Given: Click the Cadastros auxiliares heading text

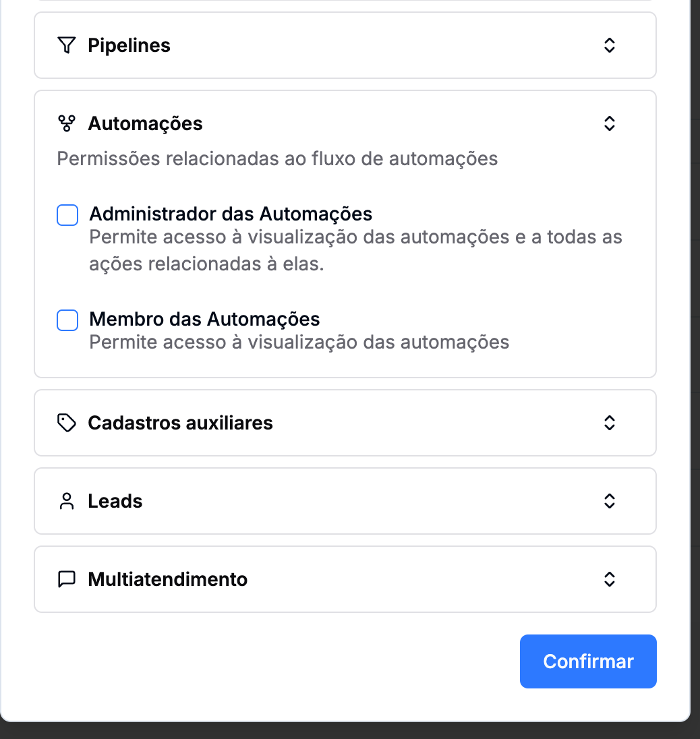Looking at the screenshot, I should (x=180, y=423).
